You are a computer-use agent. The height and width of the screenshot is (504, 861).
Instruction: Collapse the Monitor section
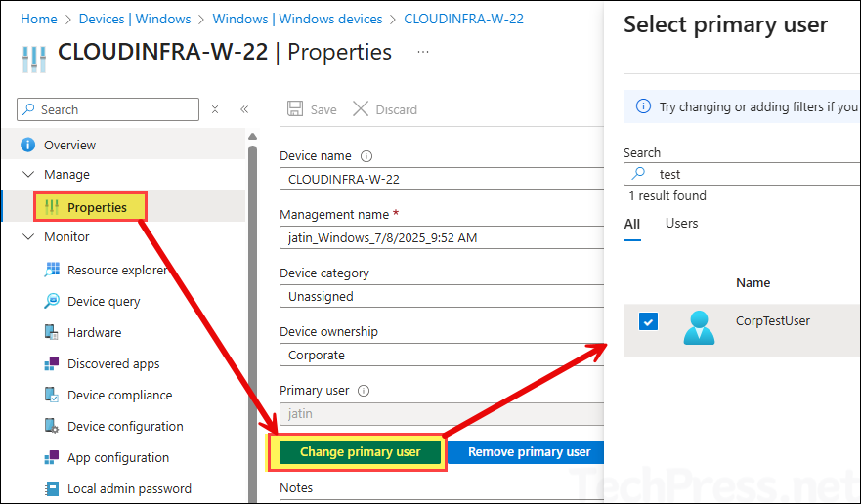tap(28, 237)
